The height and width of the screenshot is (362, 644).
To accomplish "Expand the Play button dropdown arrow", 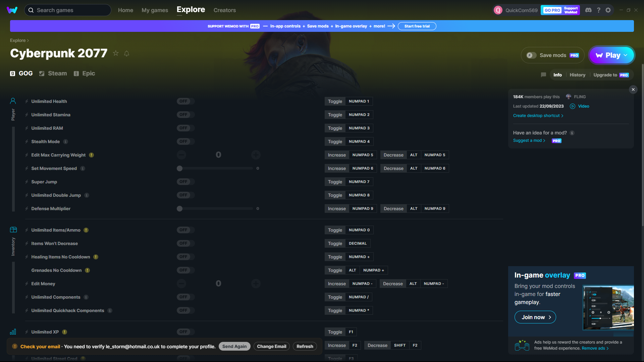I will [626, 55].
